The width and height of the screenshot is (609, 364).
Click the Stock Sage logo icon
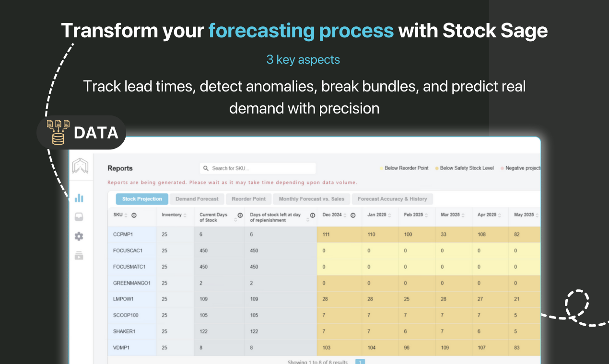coord(80,166)
